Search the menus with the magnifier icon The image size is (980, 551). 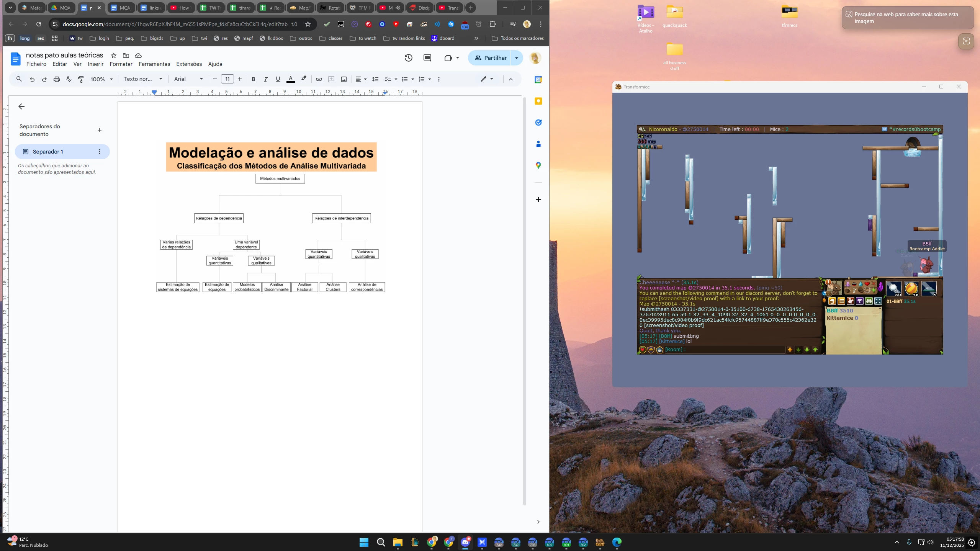[19, 79]
